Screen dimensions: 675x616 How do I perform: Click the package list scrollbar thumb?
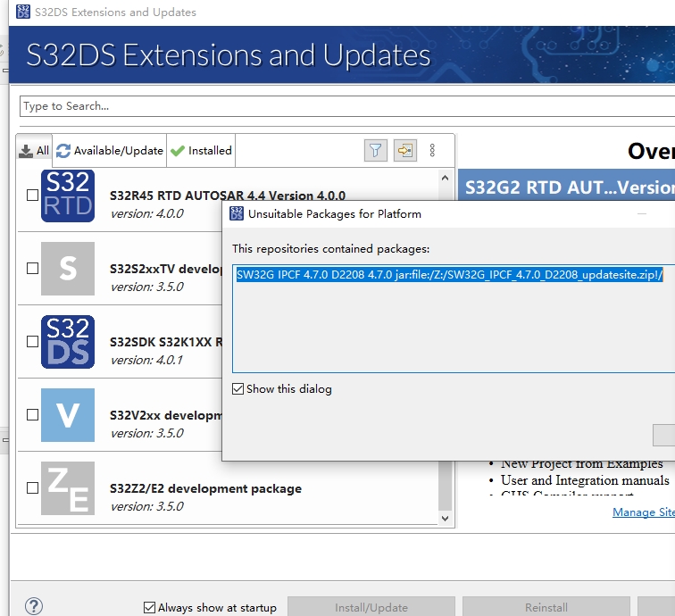tap(446, 485)
